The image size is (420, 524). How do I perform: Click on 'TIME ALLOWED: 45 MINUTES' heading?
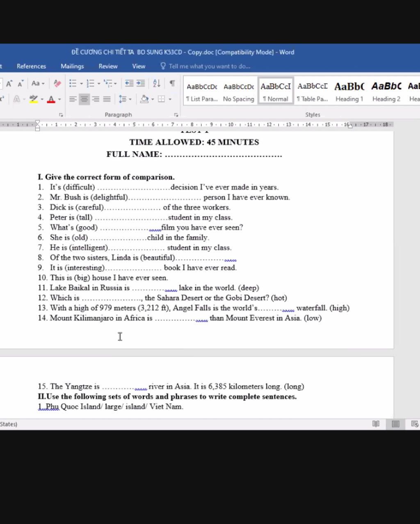click(194, 142)
